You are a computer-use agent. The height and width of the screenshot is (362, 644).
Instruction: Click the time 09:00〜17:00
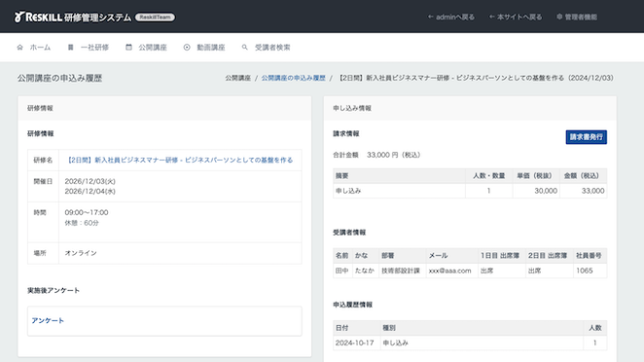tap(87, 212)
